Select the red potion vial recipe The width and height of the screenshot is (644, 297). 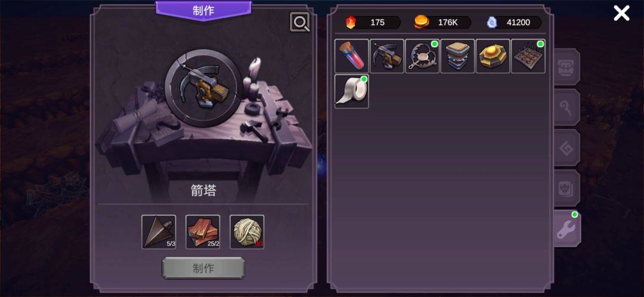point(352,56)
